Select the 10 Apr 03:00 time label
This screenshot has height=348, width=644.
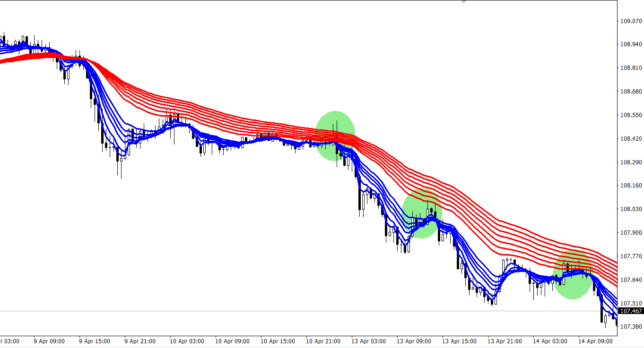point(186,341)
